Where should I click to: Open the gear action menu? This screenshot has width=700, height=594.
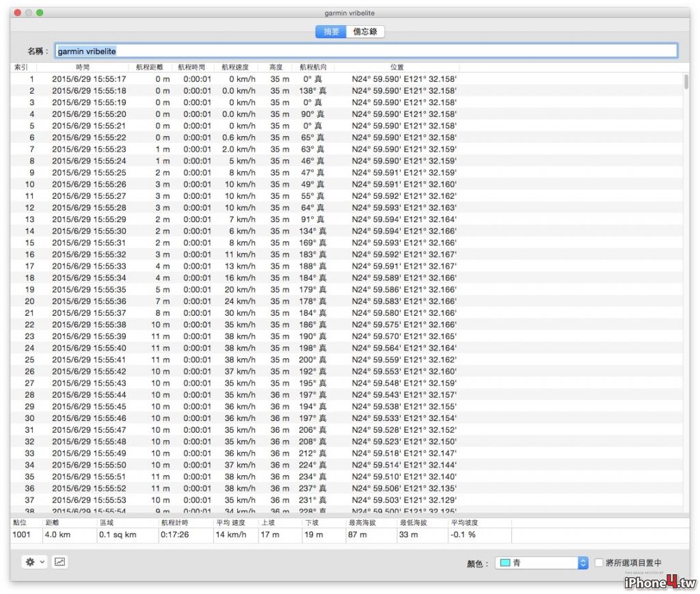[x=34, y=562]
